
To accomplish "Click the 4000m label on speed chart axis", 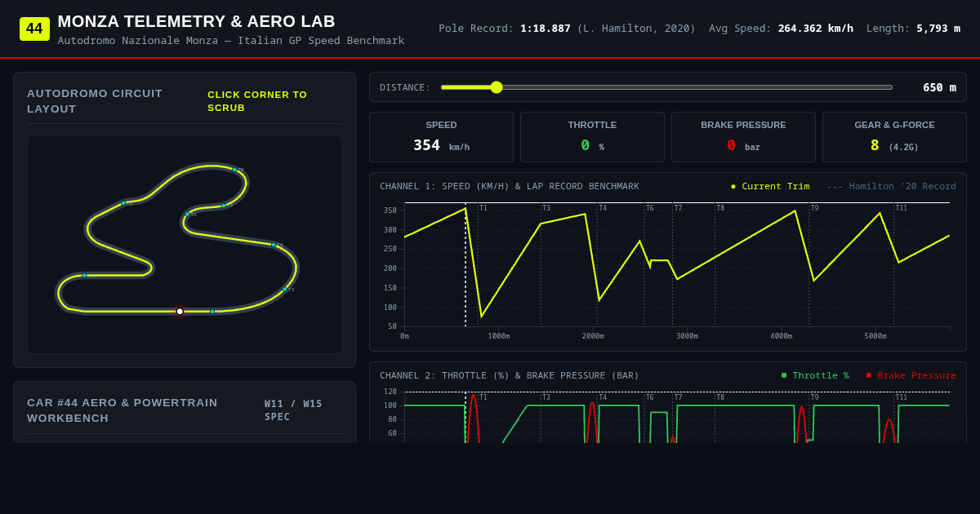I will [x=782, y=336].
